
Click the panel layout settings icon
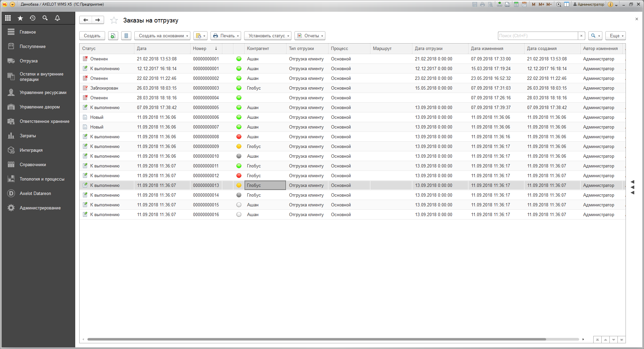tap(566, 4)
